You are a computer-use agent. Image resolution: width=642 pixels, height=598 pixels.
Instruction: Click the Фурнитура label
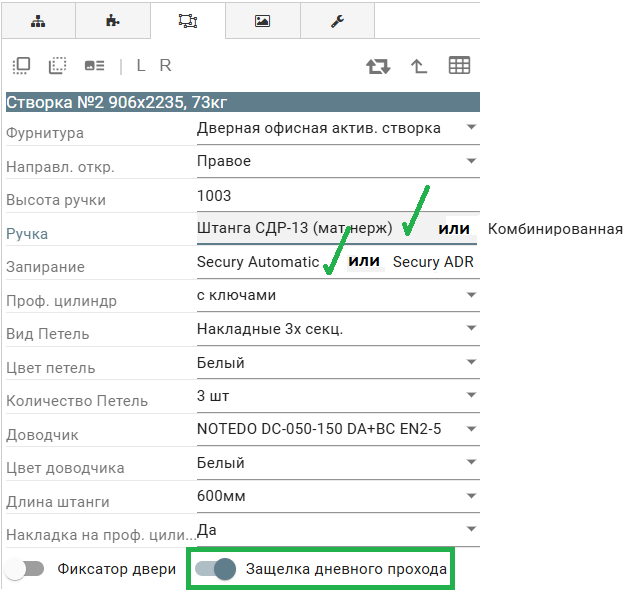[x=45, y=133]
